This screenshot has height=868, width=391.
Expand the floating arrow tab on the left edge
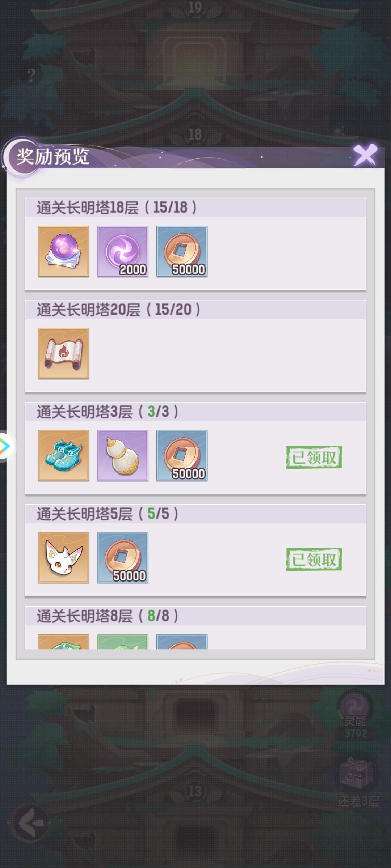click(5, 446)
